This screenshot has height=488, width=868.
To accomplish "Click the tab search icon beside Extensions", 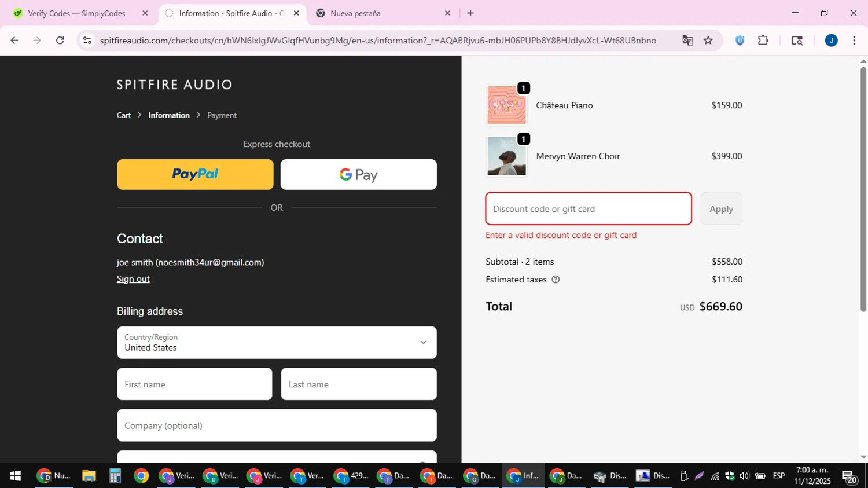I will point(797,41).
